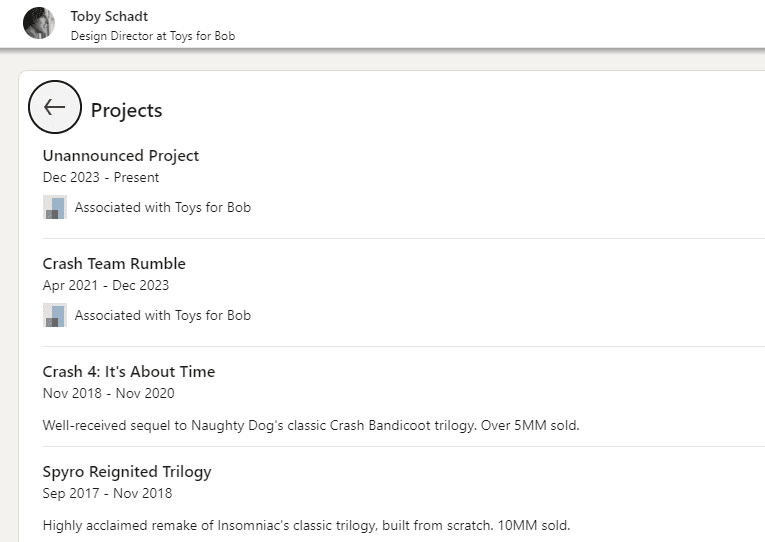
Task: Open the Spyro Reignited Trilogy project title
Action: [x=126, y=471]
